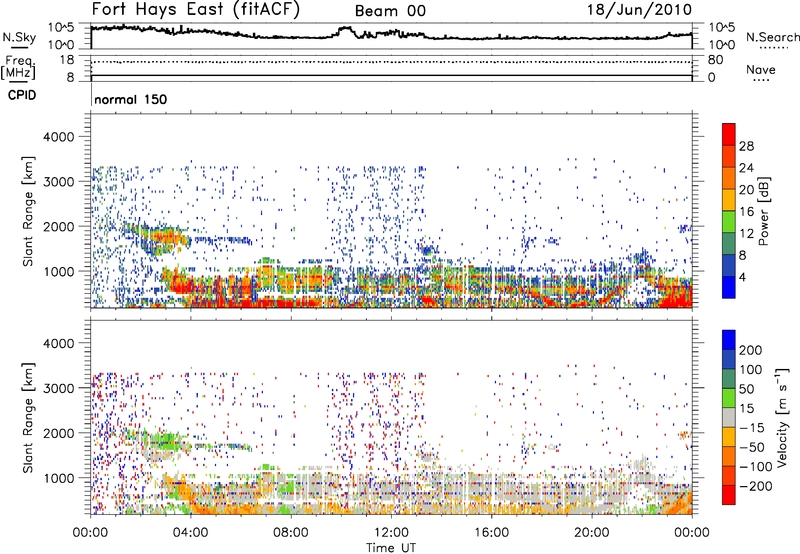The height and width of the screenshot is (554, 800).
Task: Click the gray segment of Velocity color bar
Action: [729, 418]
